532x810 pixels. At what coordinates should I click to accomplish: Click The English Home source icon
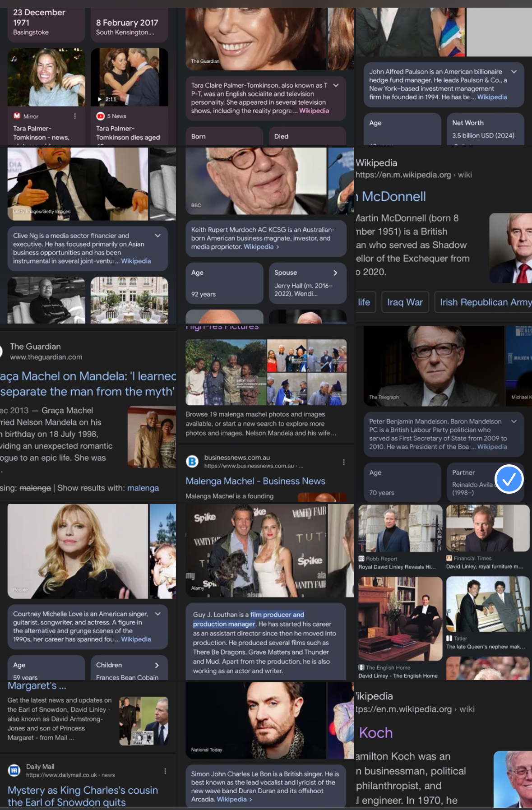[361, 667]
